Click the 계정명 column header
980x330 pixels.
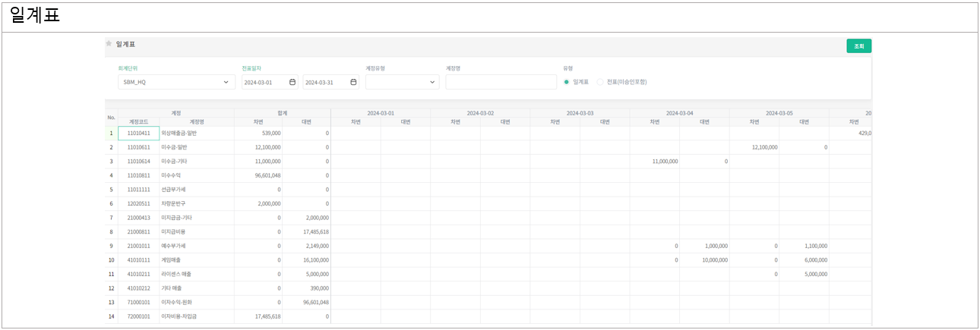[x=197, y=121]
